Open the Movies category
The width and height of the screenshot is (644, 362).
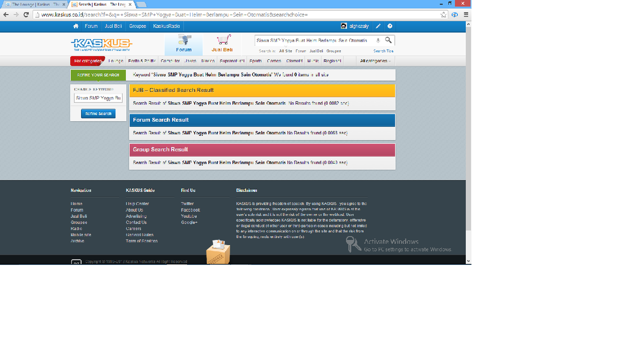208,61
